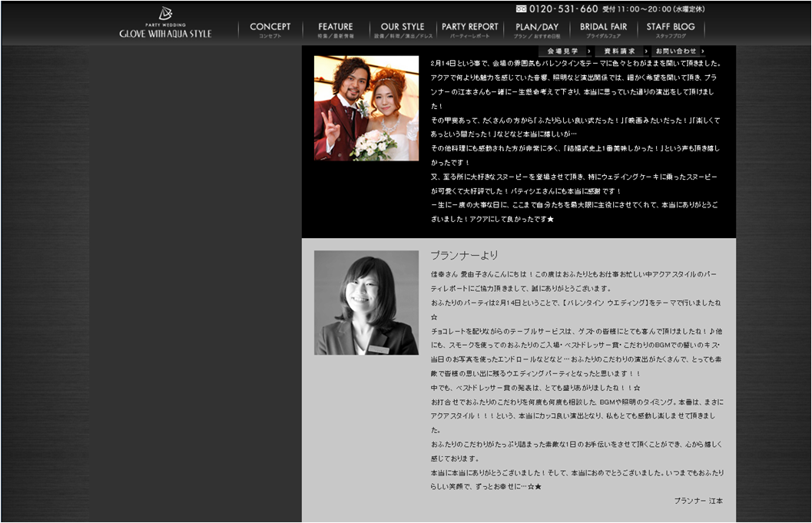This screenshot has height=523, width=812.
Task: Select PLAN/DAY in the navigation bar
Action: point(537,30)
